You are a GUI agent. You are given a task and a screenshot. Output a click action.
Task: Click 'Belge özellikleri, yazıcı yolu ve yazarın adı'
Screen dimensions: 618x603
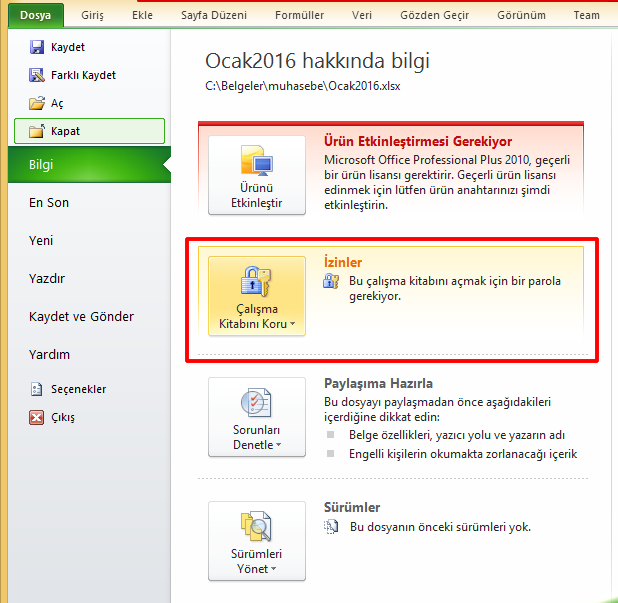pos(457,435)
